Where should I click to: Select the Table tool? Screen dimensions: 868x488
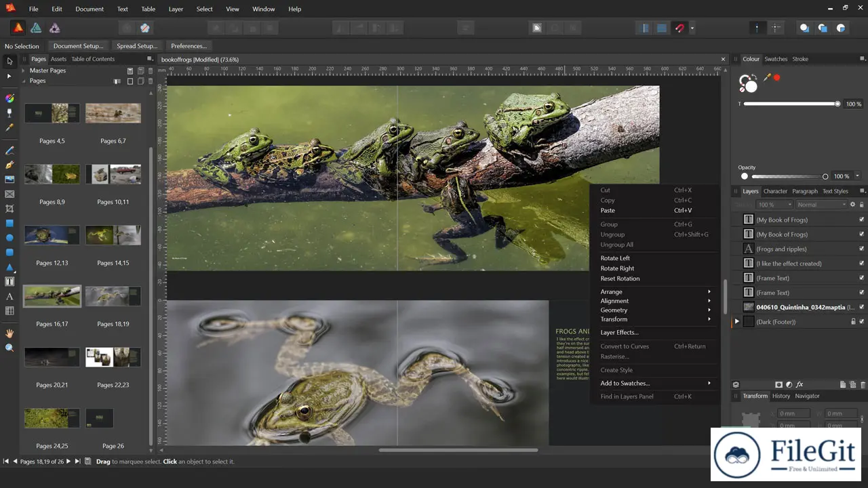(9, 311)
